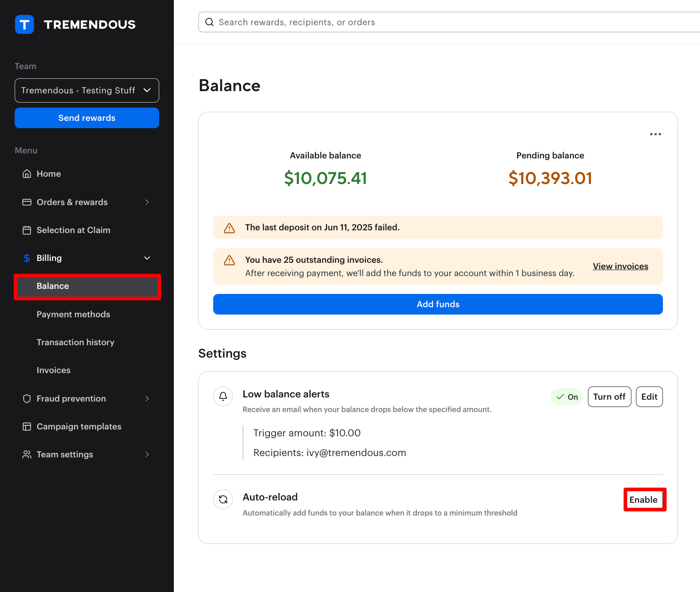Viewport: 700px width, 592px height.
Task: Click the Balance page title
Action: (x=230, y=86)
